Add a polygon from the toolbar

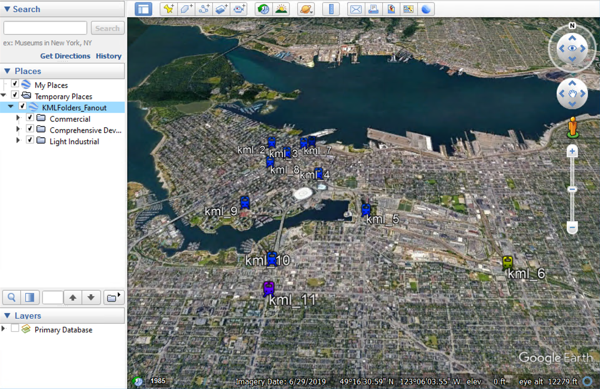coord(186,9)
